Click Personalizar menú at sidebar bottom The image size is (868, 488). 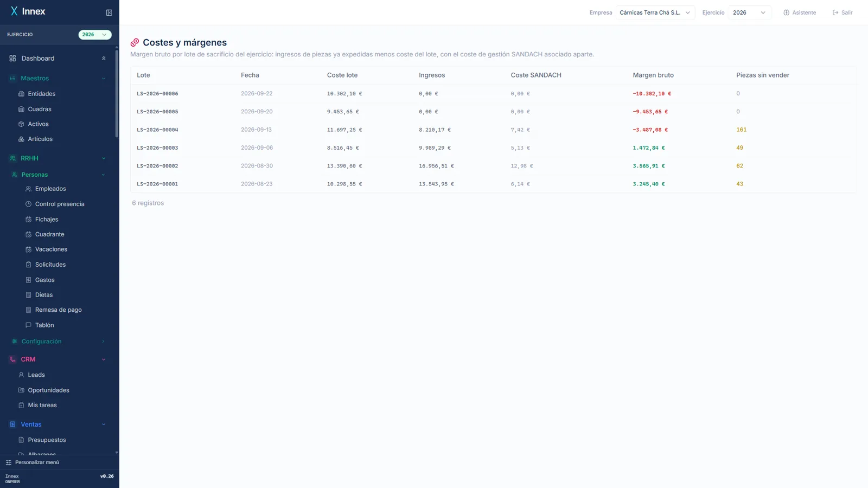(x=33, y=463)
